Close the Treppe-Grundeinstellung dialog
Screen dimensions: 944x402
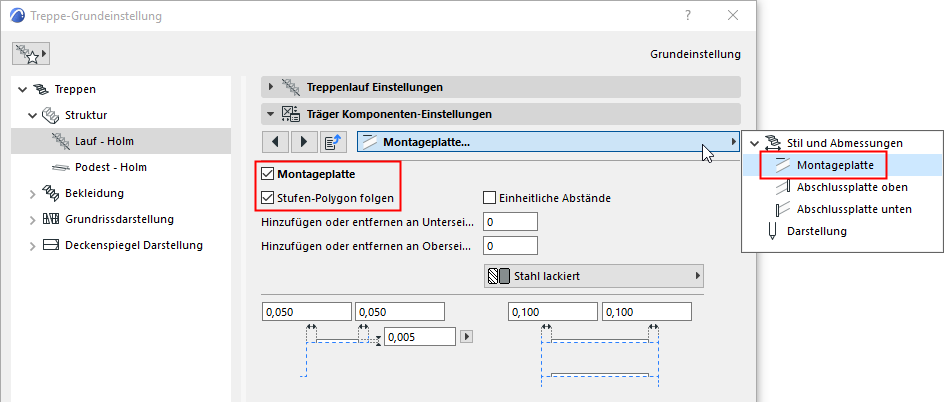click(x=733, y=16)
